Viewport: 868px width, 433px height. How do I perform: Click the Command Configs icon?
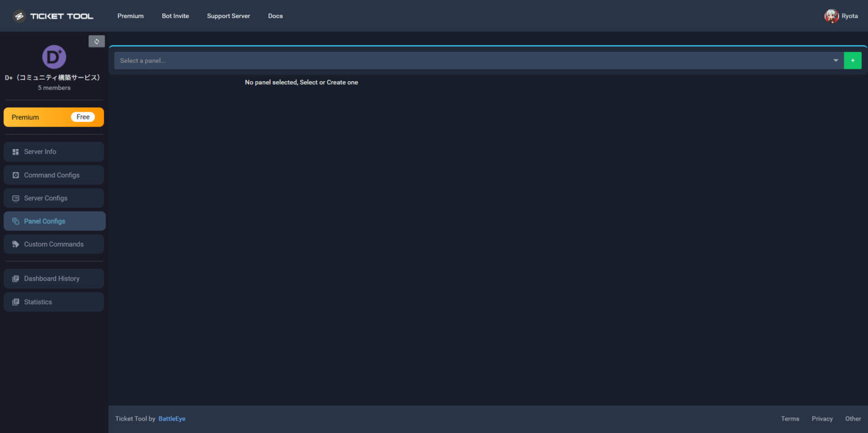pos(16,175)
